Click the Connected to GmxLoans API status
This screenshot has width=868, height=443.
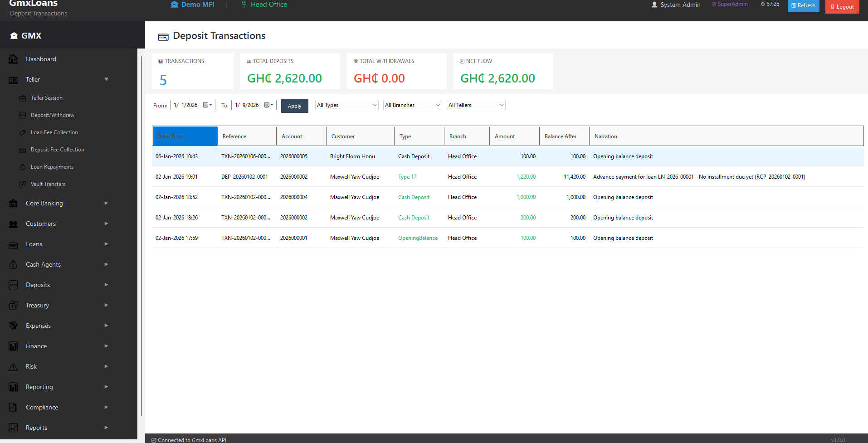pyautogui.click(x=189, y=440)
